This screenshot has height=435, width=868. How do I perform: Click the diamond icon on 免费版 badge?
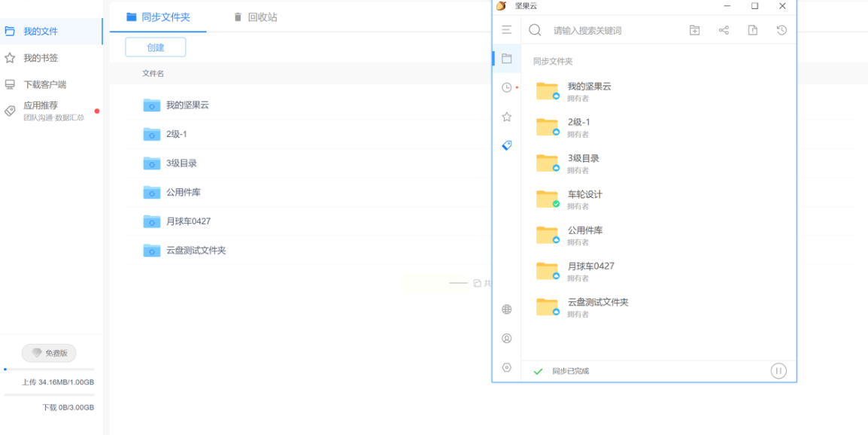[37, 353]
